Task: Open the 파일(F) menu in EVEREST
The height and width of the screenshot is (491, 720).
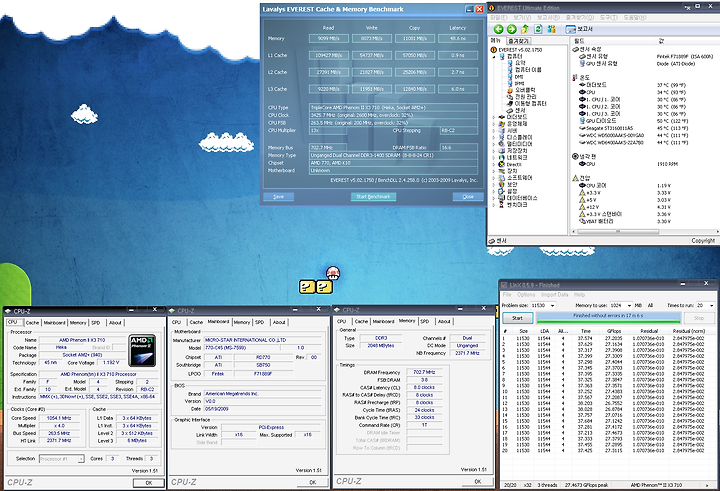Action: [x=498, y=17]
